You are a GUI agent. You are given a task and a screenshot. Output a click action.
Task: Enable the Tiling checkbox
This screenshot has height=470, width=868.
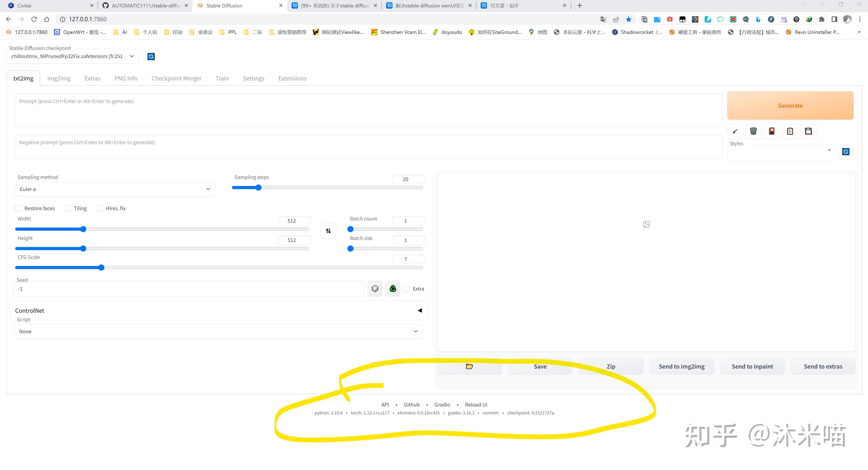[67, 208]
